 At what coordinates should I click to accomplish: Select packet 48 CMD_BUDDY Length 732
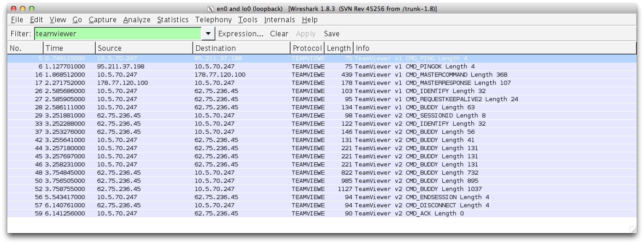(x=322, y=173)
